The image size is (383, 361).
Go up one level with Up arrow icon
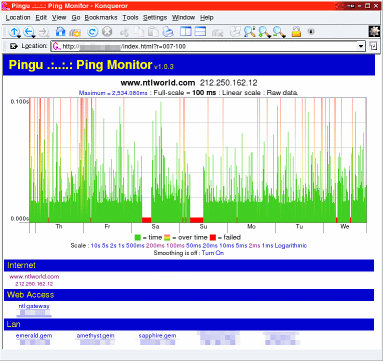click(14, 32)
